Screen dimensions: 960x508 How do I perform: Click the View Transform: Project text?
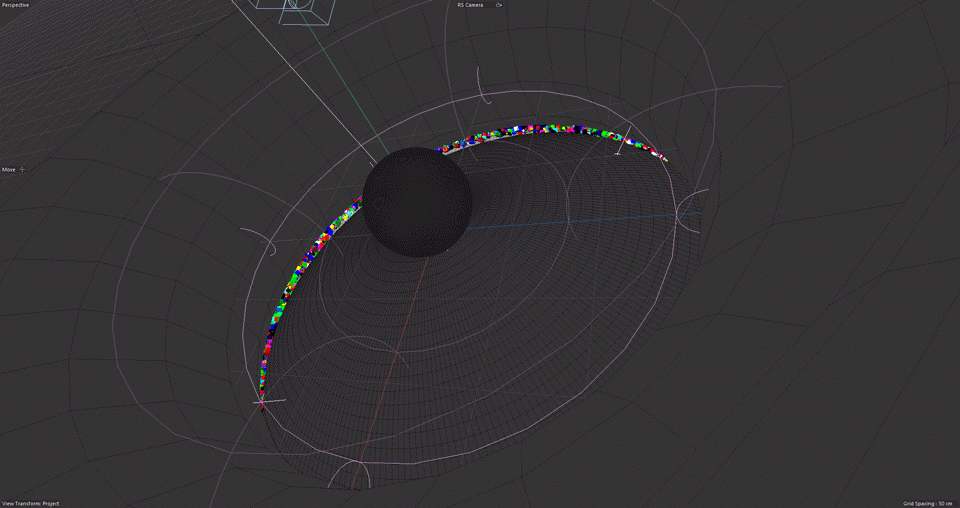pyautogui.click(x=31, y=503)
